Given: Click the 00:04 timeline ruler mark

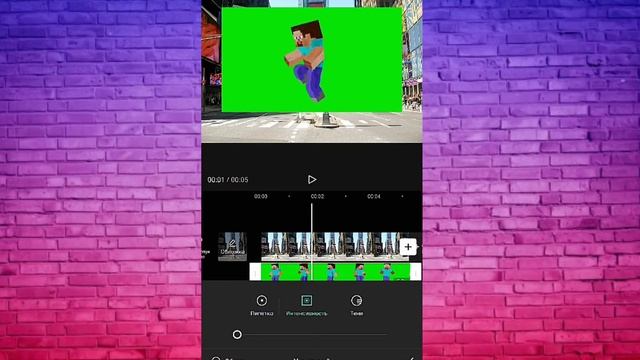Looking at the screenshot, I should [373, 196].
